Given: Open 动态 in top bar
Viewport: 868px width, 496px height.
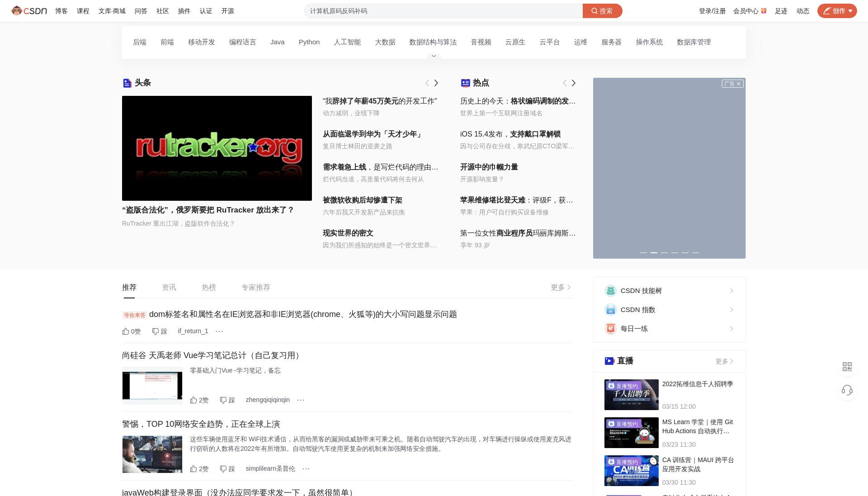Looking at the screenshot, I should [x=803, y=11].
